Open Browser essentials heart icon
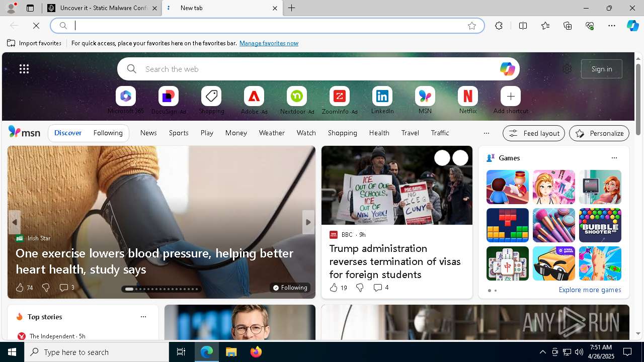 (x=590, y=26)
